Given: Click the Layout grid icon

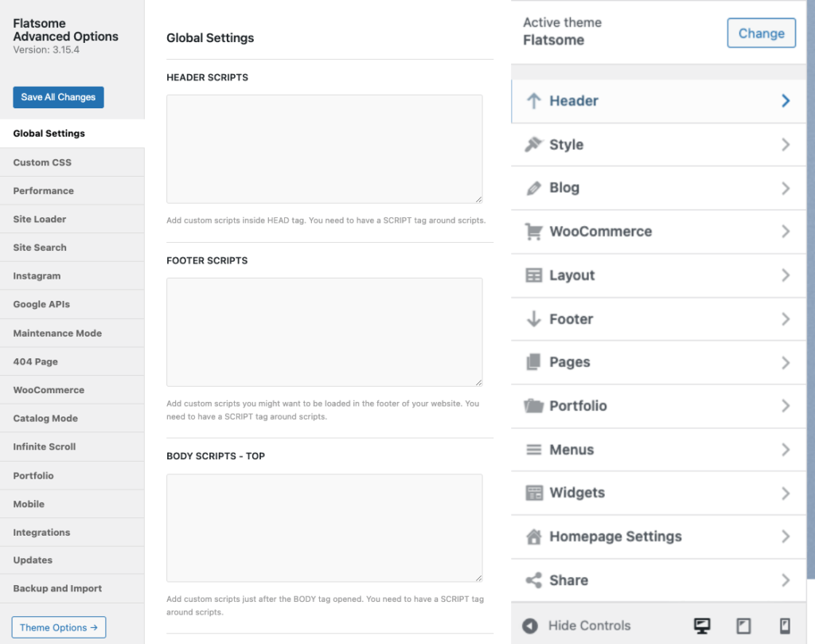Looking at the screenshot, I should pyautogui.click(x=533, y=275).
